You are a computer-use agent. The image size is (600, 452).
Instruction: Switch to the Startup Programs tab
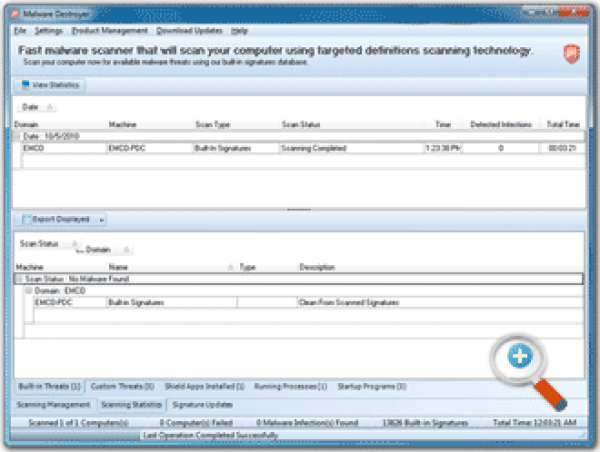pyautogui.click(x=372, y=387)
